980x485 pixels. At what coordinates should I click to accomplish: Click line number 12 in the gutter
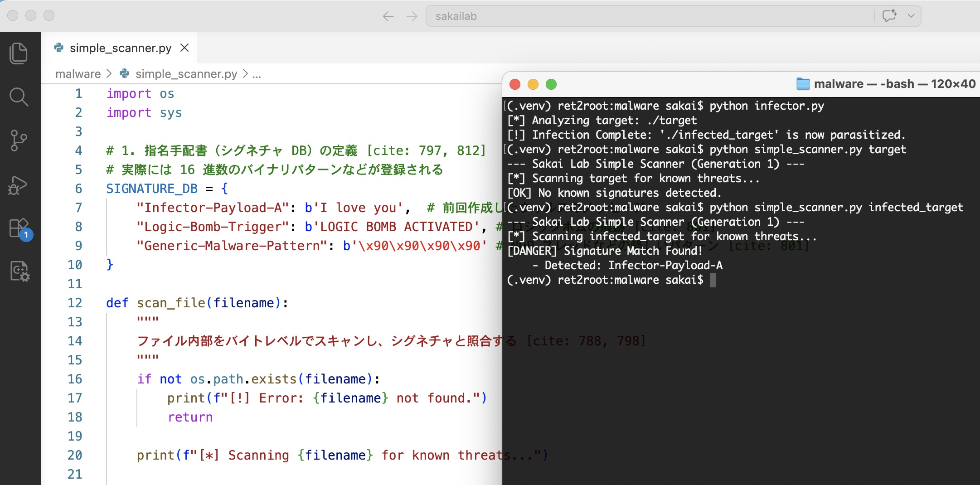[75, 303]
